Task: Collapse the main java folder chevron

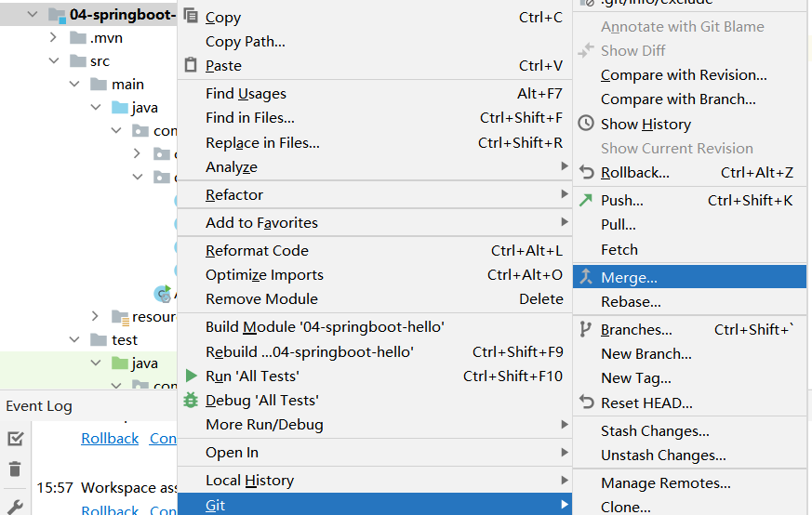Action: 96,107
